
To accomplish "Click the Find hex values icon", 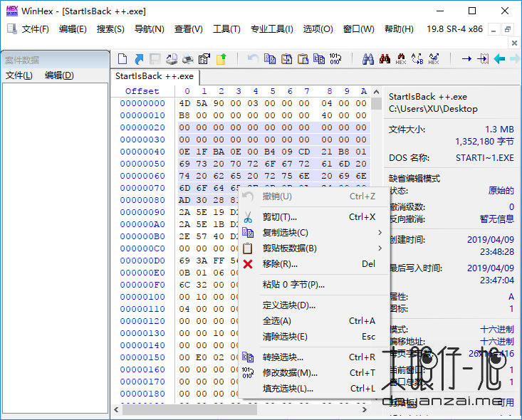I will point(401,59).
